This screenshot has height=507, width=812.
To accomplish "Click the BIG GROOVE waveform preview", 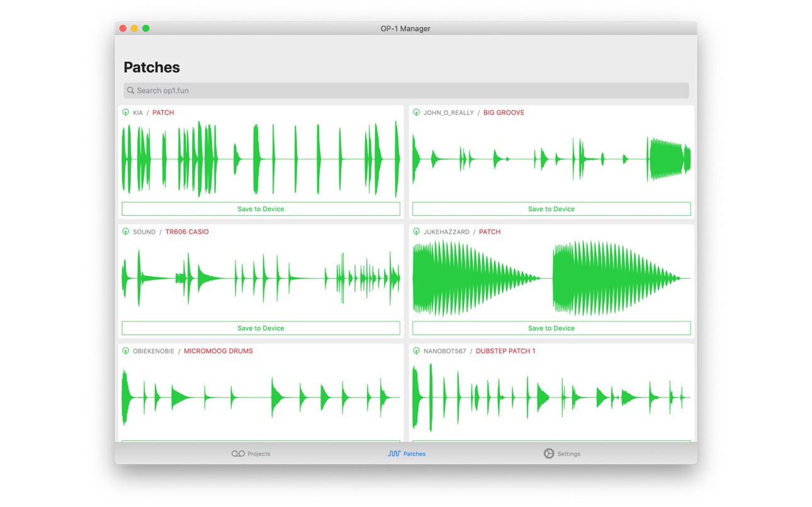I will click(x=551, y=159).
